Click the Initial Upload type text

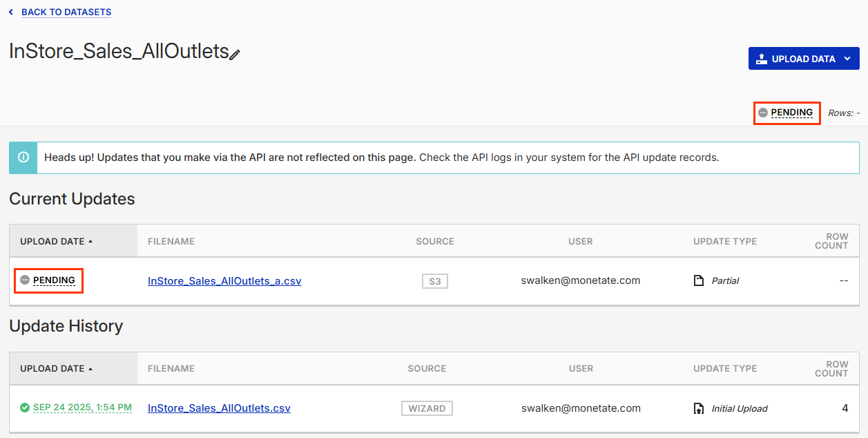pos(740,408)
